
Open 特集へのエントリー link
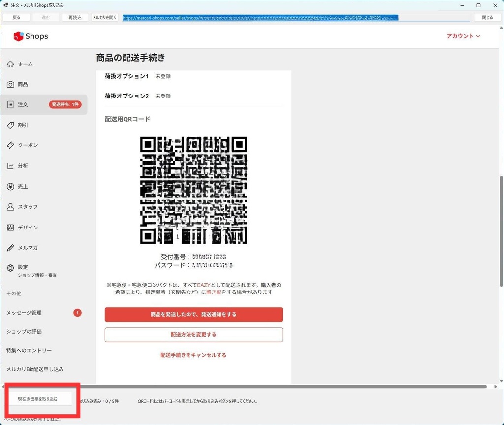tap(29, 350)
